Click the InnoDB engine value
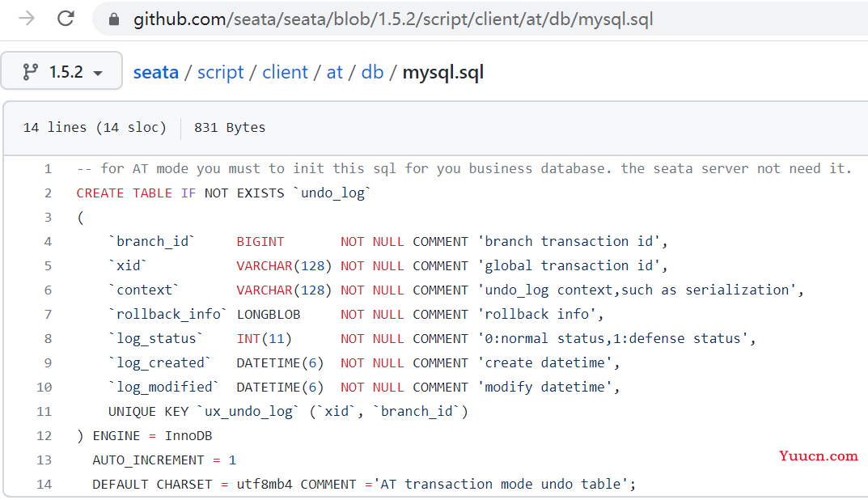 point(188,436)
